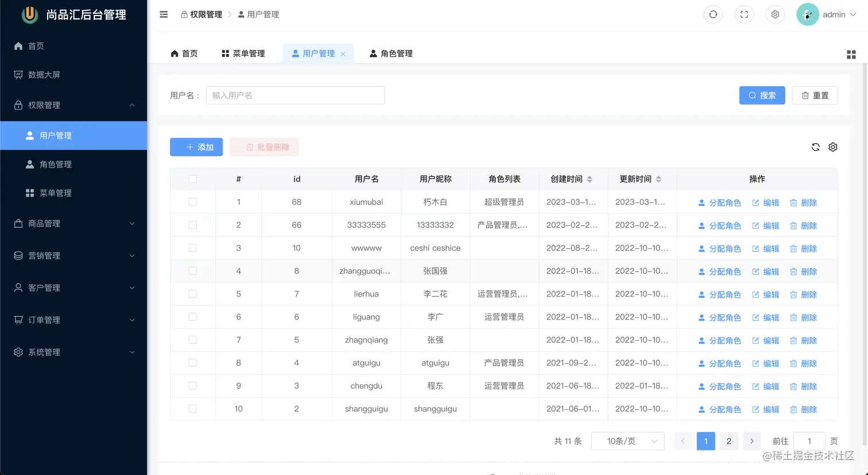Assign role for user lierhua
The height and width of the screenshot is (475, 868).
[720, 294]
